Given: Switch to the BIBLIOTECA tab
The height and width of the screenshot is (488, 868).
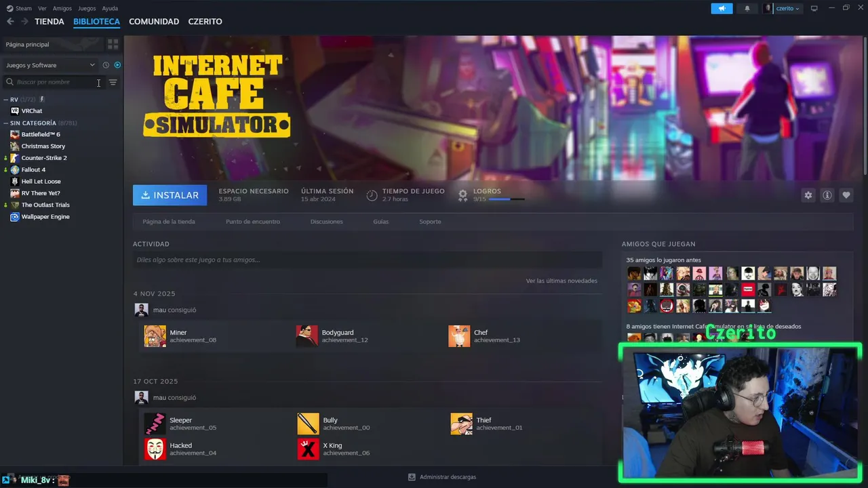Looking at the screenshot, I should click(x=96, y=22).
